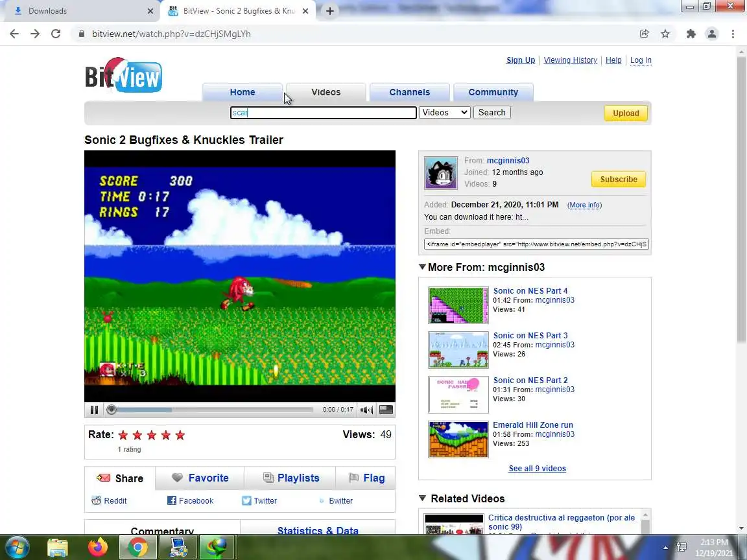
Task: Collapse the Related Videos section
Action: [x=422, y=498]
